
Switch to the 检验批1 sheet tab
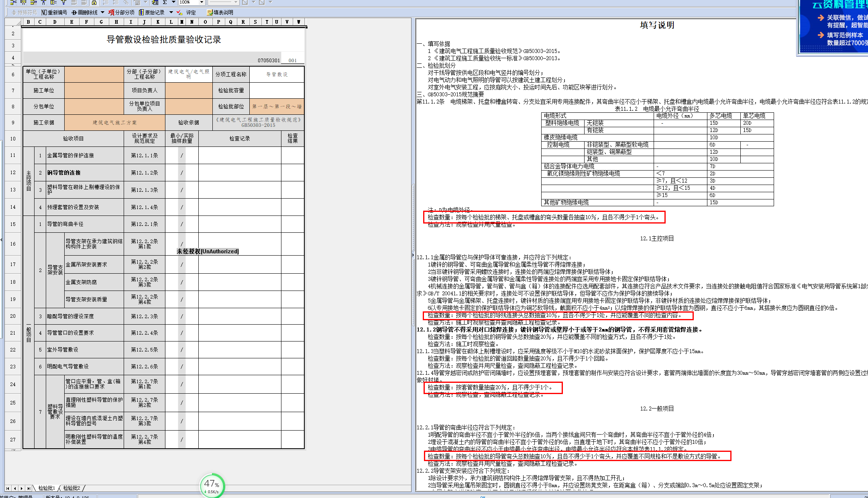tap(47, 488)
